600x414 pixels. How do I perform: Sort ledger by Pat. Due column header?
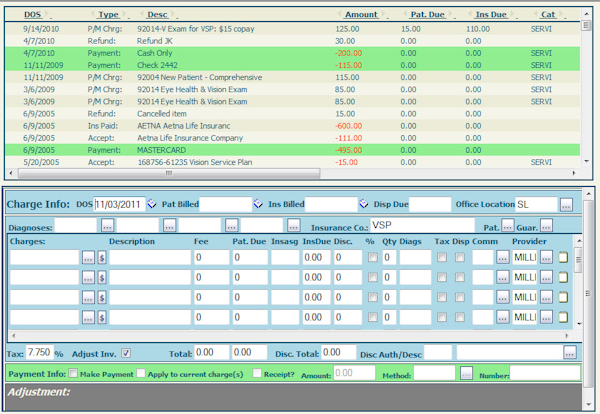427,15
